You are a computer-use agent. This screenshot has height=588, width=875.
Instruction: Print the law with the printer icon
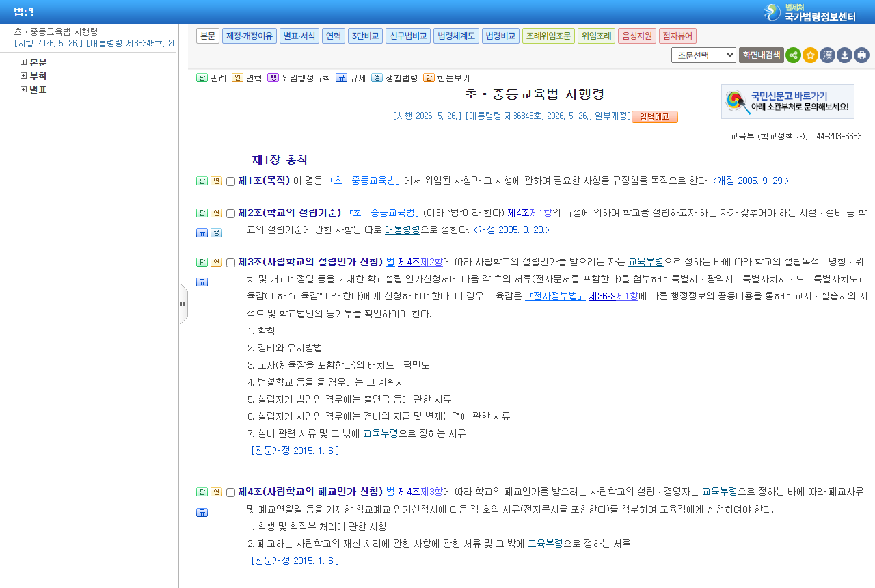(861, 55)
